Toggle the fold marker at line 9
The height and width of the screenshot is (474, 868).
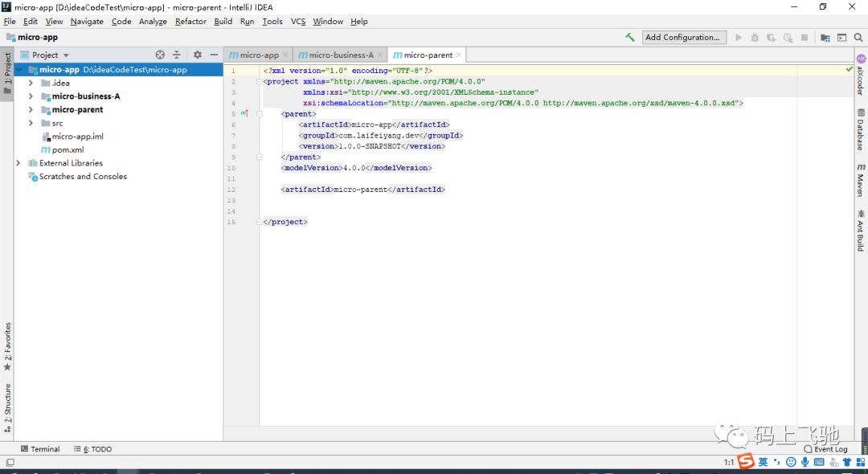click(x=259, y=157)
